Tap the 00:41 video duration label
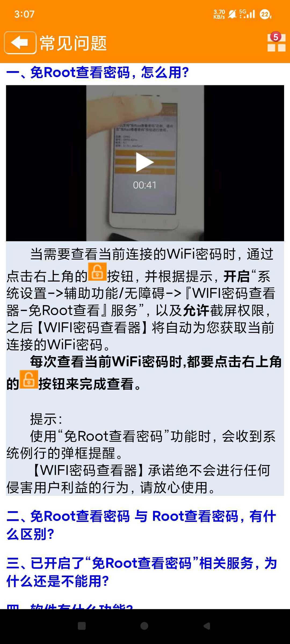Image resolution: width=290 pixels, height=644 pixels. pos(145,185)
